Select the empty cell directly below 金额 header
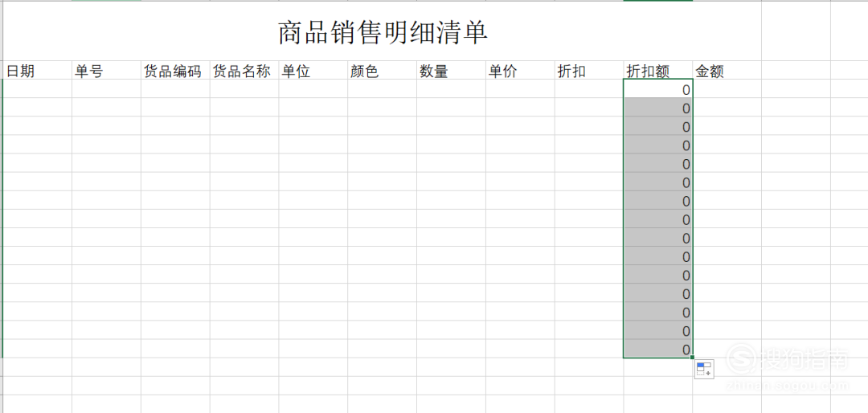868x413 pixels. pos(727,88)
